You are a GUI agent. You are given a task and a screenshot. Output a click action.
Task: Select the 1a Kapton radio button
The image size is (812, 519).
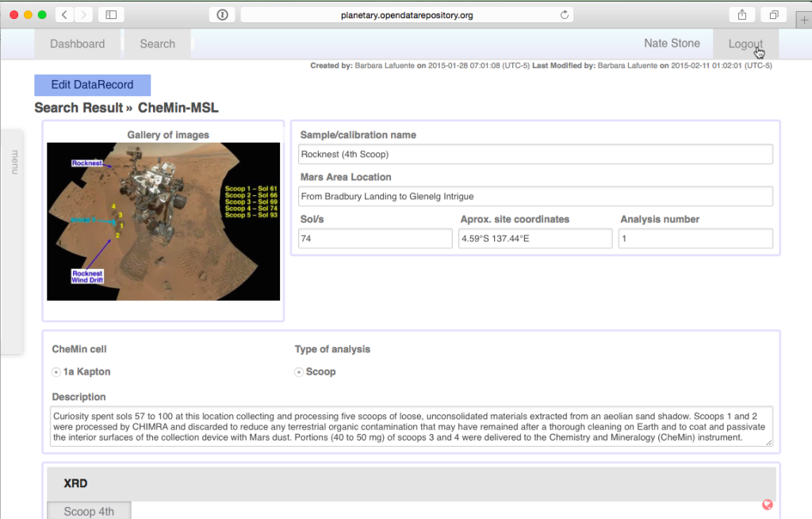pyautogui.click(x=56, y=371)
